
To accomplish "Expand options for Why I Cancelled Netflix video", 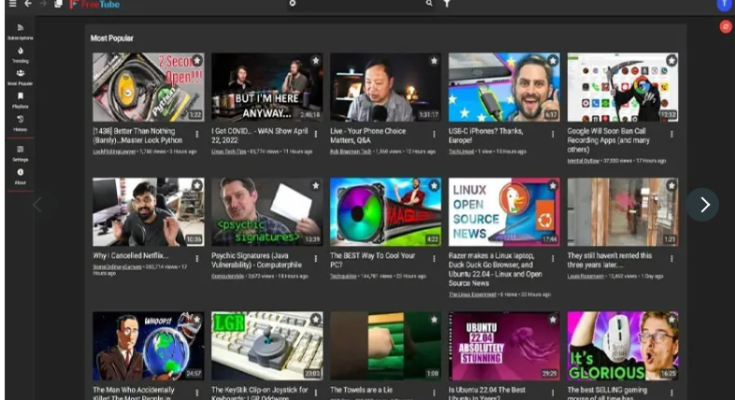I will point(198,256).
